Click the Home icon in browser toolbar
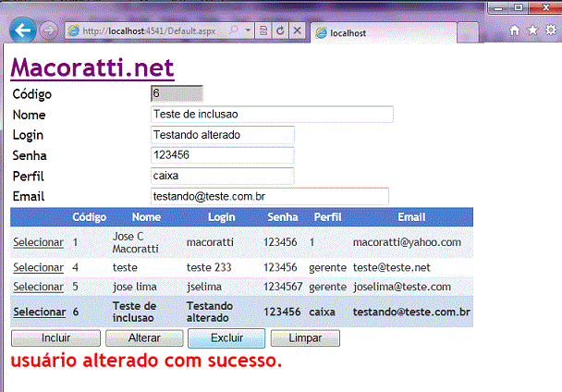 tap(514, 31)
